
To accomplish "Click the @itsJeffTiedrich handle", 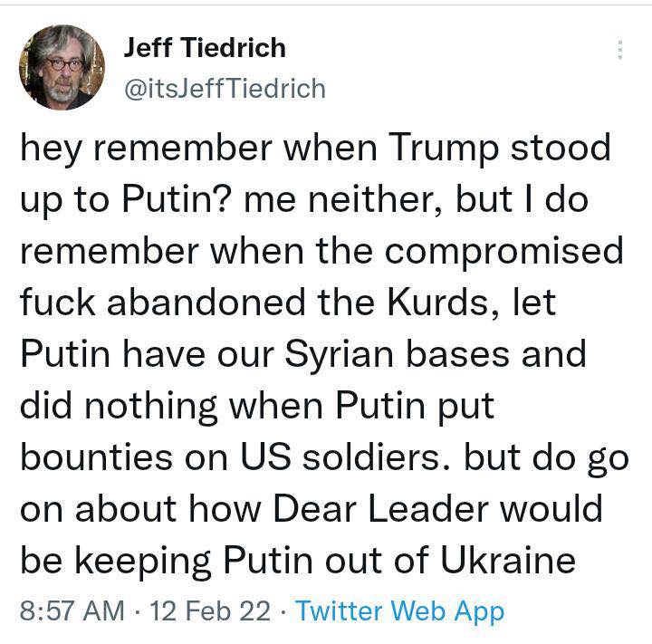I will click(225, 89).
